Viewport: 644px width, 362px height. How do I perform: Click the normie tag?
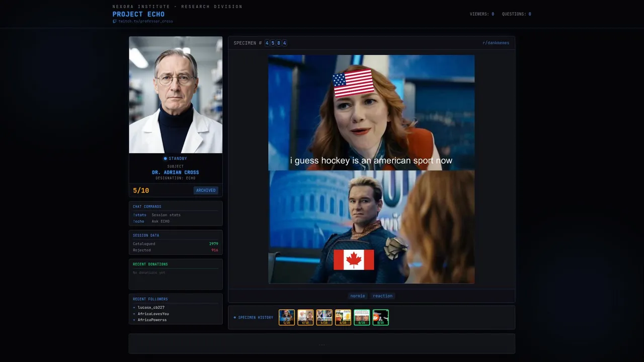pos(358,296)
